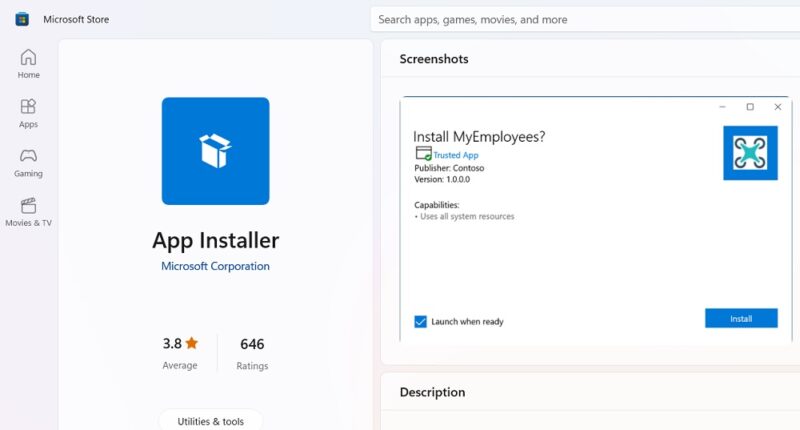Open the Gaming controller icon

coord(28,156)
